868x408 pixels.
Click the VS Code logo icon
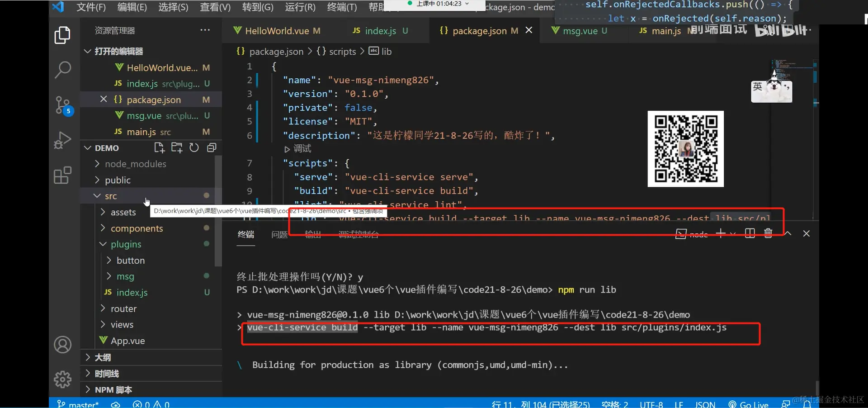tap(58, 7)
